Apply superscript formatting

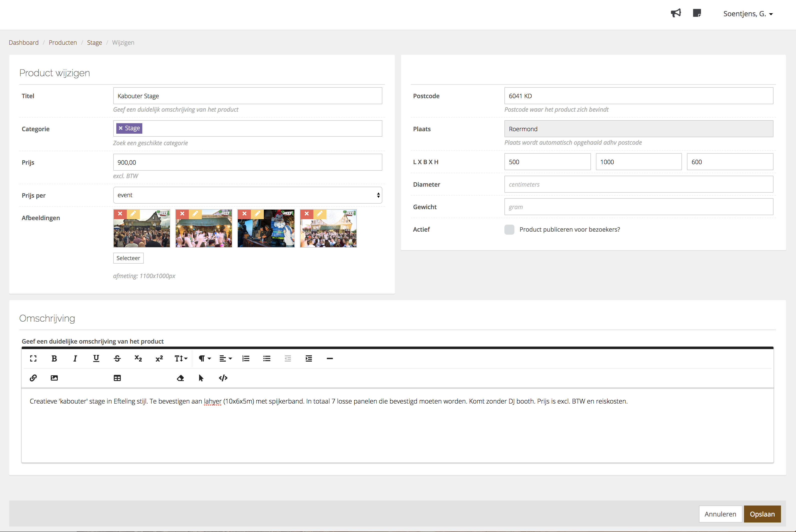[x=159, y=359]
